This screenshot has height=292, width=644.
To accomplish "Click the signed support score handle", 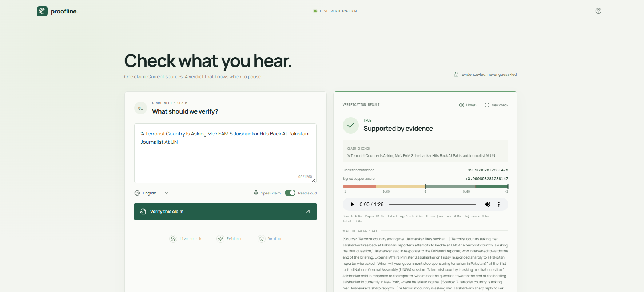I will point(508,186).
